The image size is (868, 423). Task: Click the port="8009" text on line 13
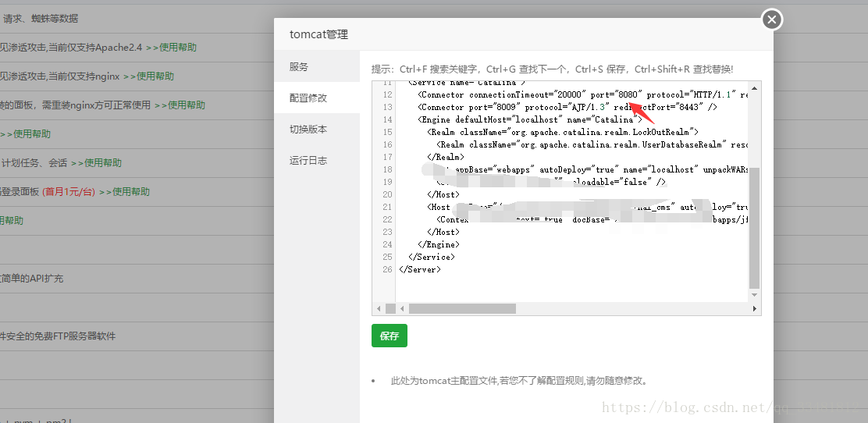(x=493, y=108)
